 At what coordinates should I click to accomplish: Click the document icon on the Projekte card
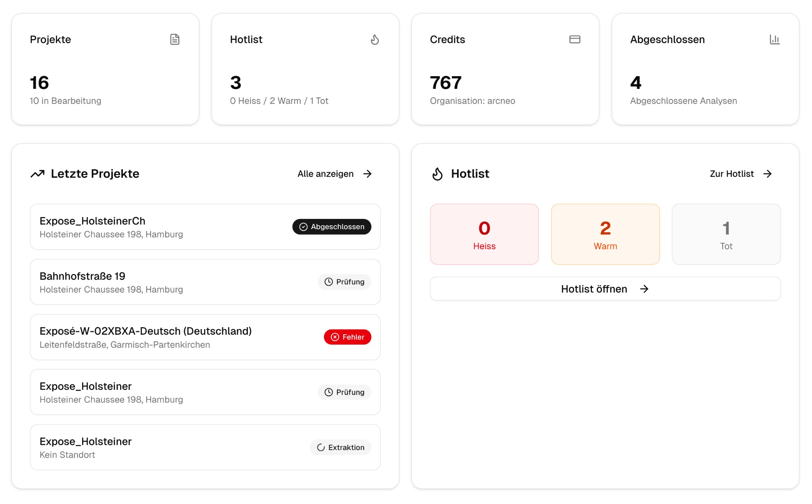coord(175,39)
